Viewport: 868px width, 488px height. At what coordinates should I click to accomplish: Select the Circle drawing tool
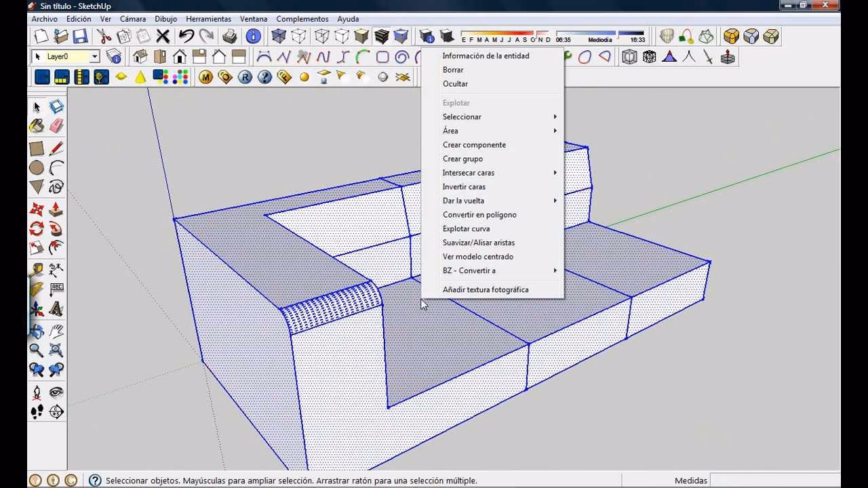click(x=36, y=167)
